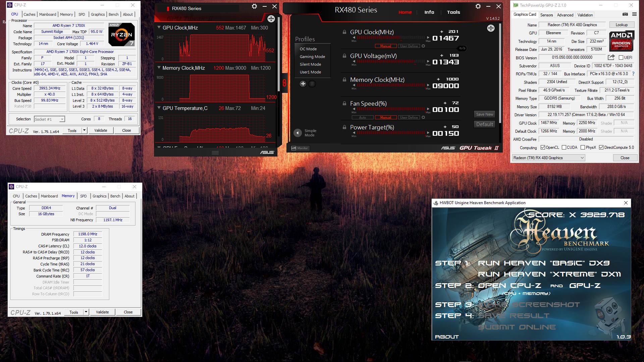
Task: Add a new profile with plus icon
Action: click(303, 84)
